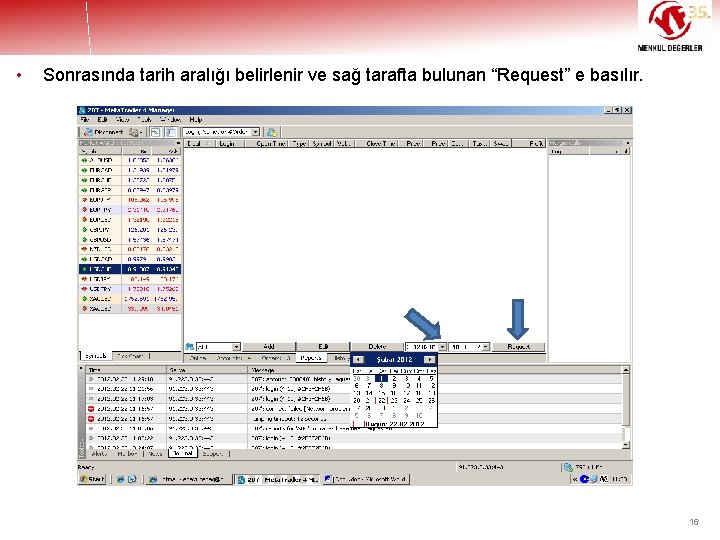
Task: Click the Request button
Action: [518, 347]
